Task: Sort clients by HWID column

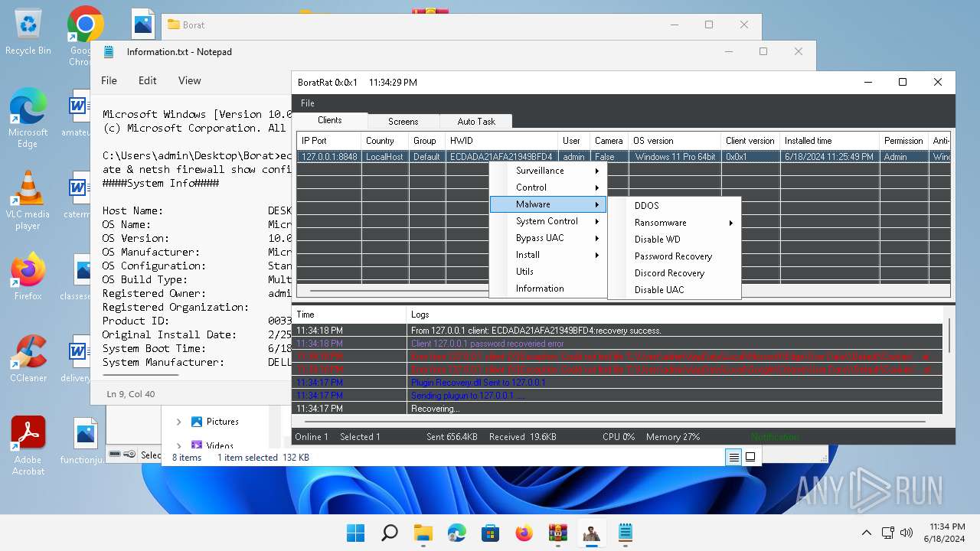Action: coord(501,141)
